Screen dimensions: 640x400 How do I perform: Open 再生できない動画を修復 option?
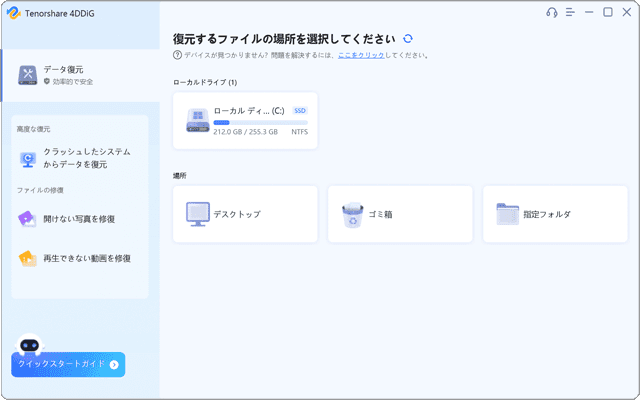pyautogui.click(x=80, y=258)
